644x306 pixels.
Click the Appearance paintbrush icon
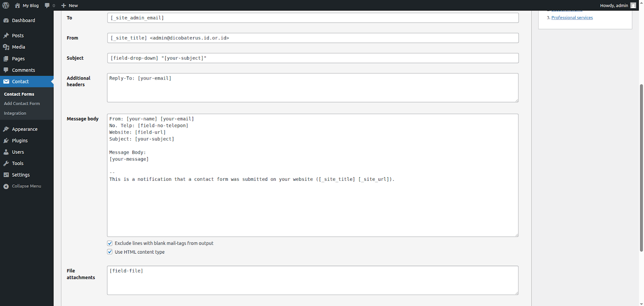pos(6,129)
